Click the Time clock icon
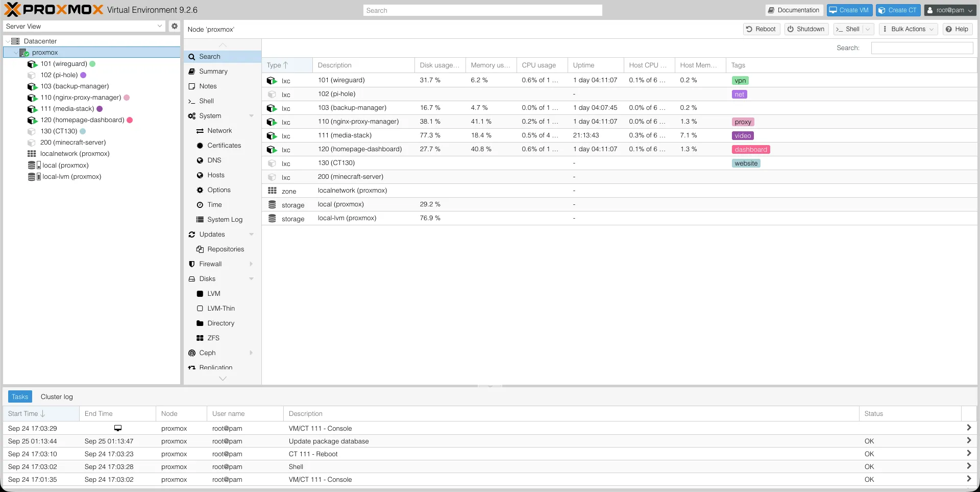 coord(200,205)
